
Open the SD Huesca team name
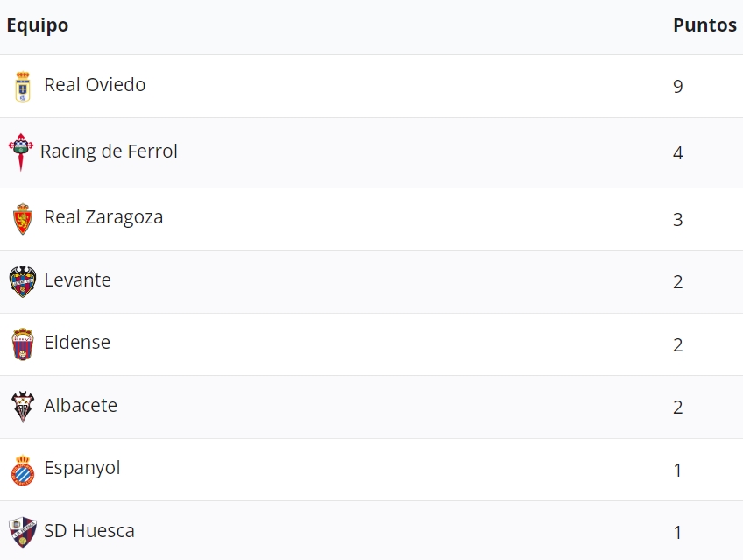tap(89, 531)
